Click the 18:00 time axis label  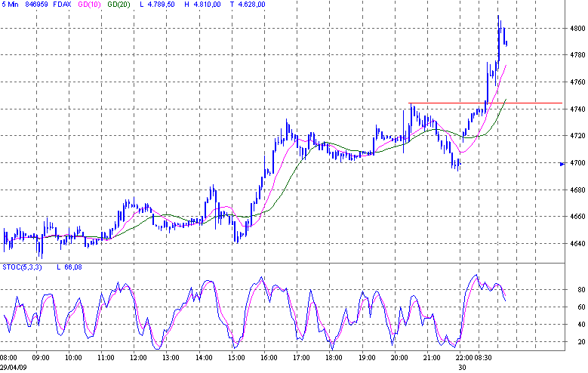coord(334,358)
